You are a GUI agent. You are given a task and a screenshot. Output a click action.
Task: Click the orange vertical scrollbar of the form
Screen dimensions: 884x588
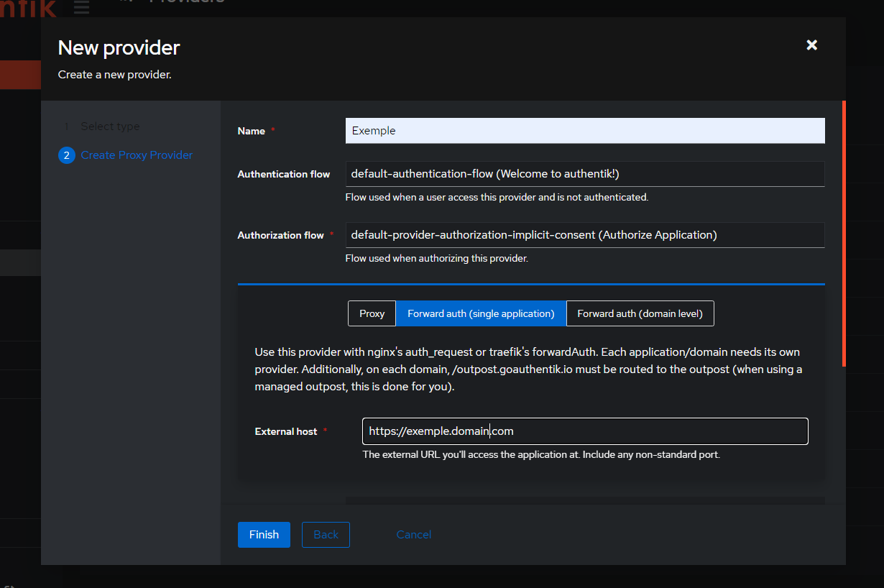(844, 234)
